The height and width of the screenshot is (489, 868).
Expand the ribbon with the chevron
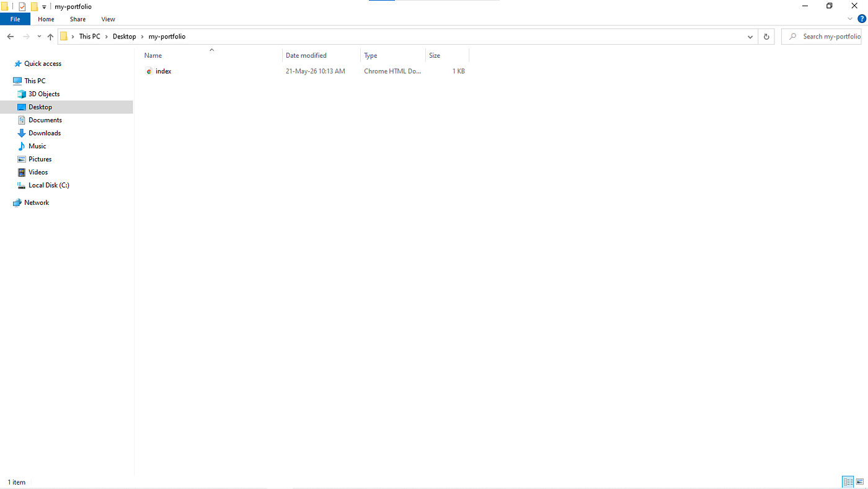(850, 19)
